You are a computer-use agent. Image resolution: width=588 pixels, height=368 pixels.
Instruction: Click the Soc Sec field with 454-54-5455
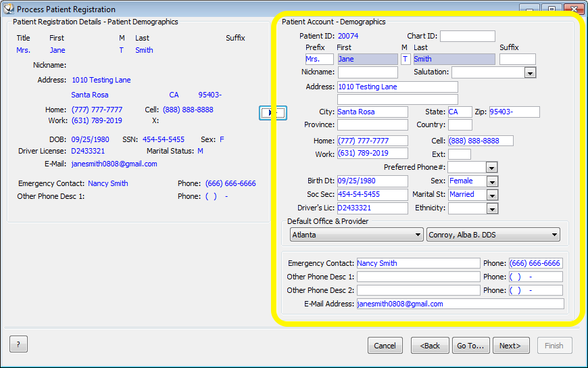tap(372, 195)
